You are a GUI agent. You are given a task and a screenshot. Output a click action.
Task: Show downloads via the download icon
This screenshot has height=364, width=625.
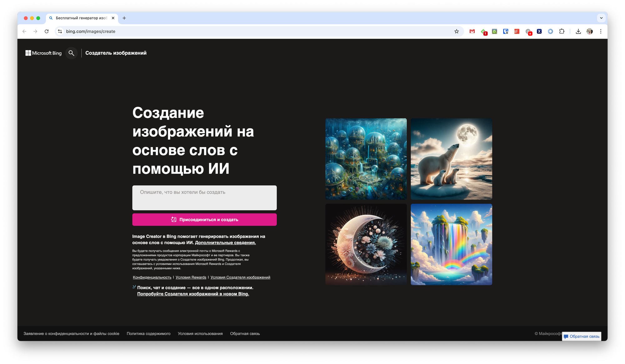pos(578,31)
